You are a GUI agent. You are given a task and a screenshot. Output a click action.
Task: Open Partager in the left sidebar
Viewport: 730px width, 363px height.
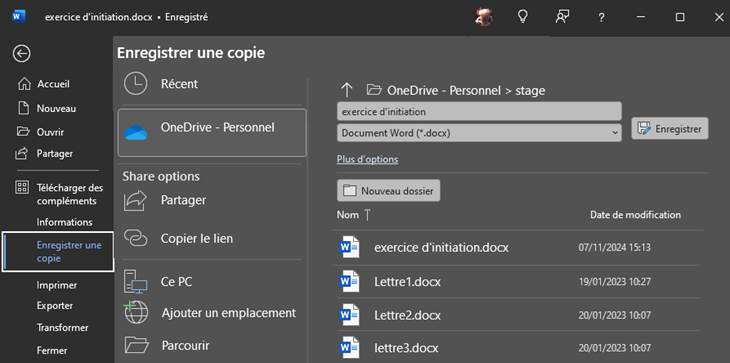(x=44, y=154)
